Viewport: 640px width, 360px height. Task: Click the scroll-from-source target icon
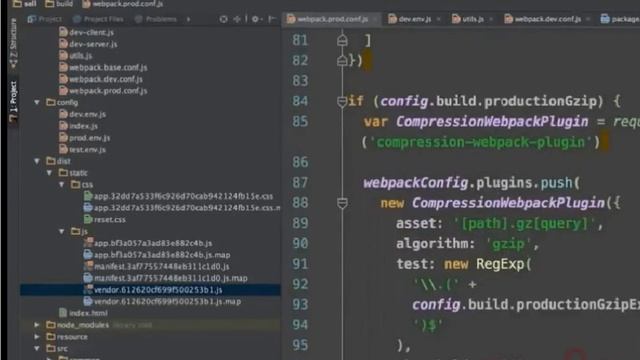tap(223, 19)
